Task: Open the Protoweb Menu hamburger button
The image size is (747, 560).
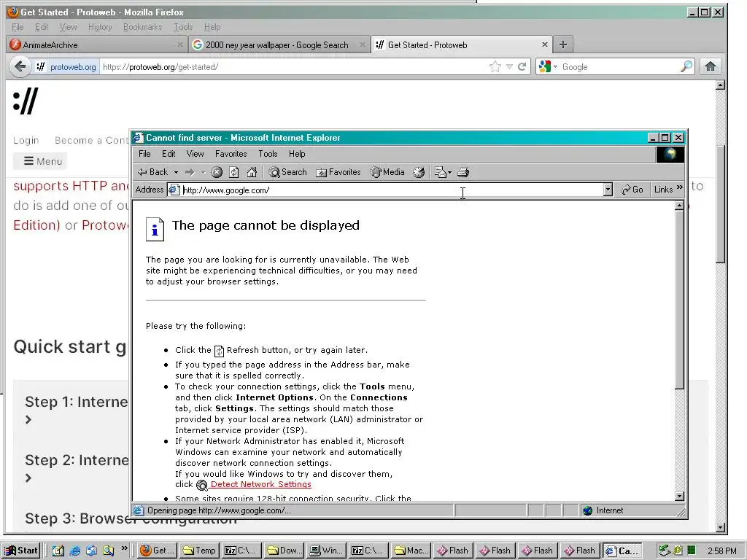Action: pyautogui.click(x=41, y=161)
